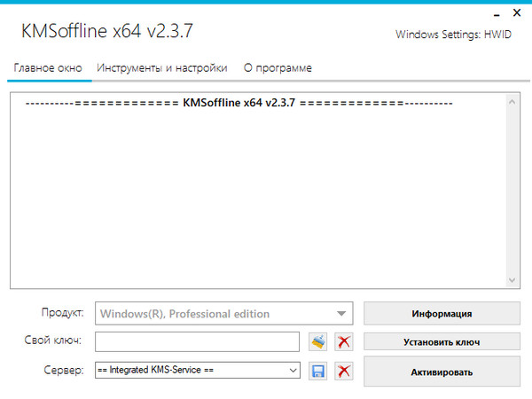The height and width of the screenshot is (399, 532).
Task: Focus the Свой ключ input field
Action: (197, 341)
